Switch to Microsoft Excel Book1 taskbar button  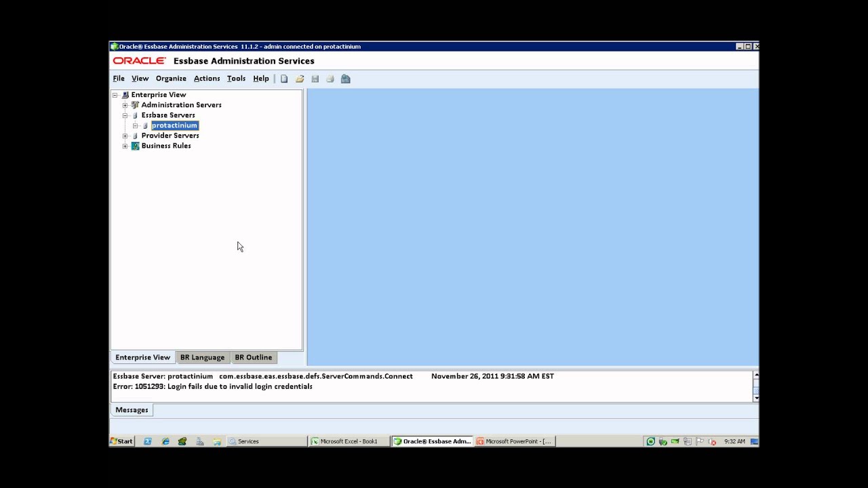click(349, 441)
